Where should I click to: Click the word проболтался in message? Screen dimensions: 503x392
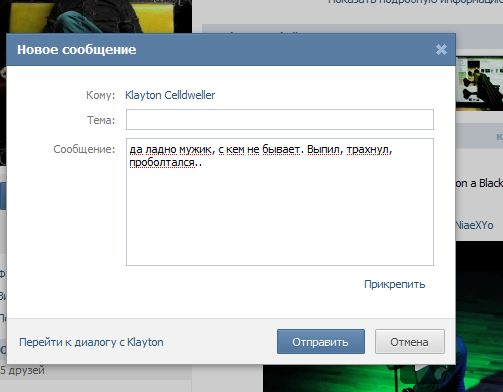162,163
